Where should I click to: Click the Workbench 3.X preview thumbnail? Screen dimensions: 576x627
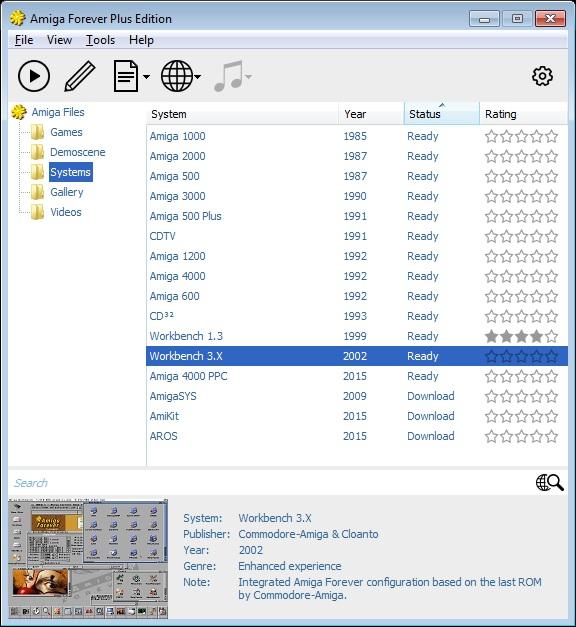[x=88, y=558]
